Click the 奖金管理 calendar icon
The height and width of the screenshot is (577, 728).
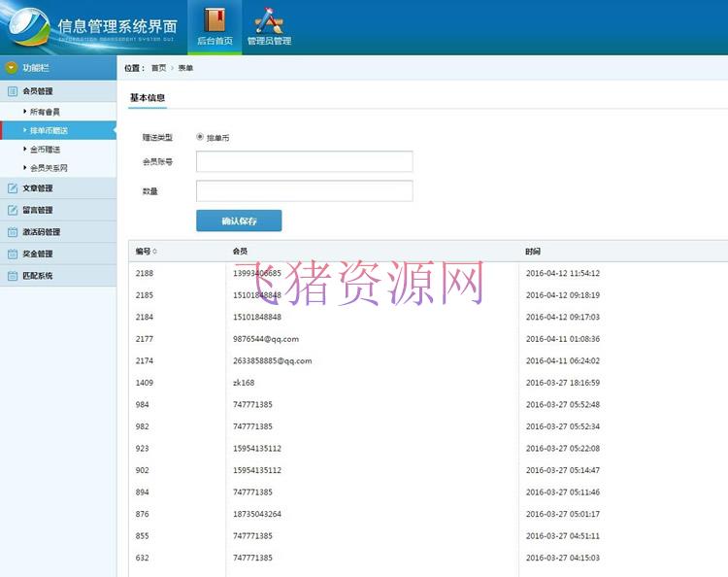(x=13, y=254)
